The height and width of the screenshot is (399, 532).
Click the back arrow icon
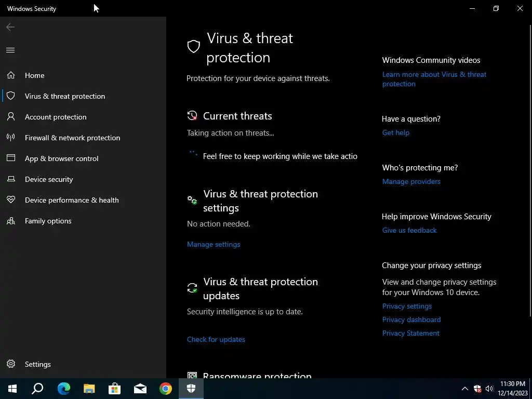pyautogui.click(x=10, y=27)
